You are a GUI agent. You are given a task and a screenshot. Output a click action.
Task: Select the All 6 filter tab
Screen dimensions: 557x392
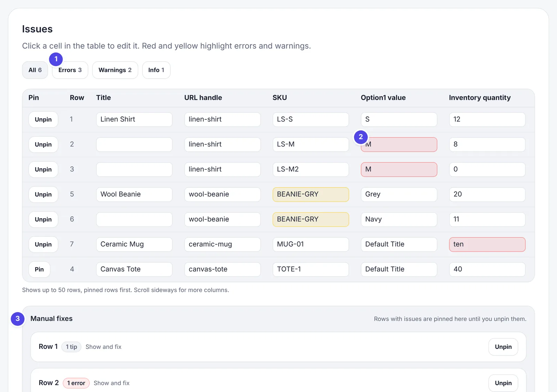point(35,70)
